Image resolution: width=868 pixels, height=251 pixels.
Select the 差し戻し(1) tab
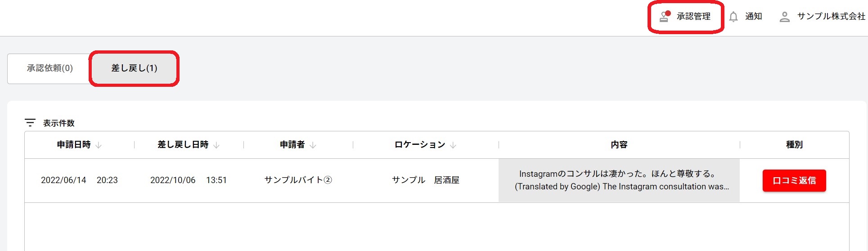pyautogui.click(x=134, y=68)
